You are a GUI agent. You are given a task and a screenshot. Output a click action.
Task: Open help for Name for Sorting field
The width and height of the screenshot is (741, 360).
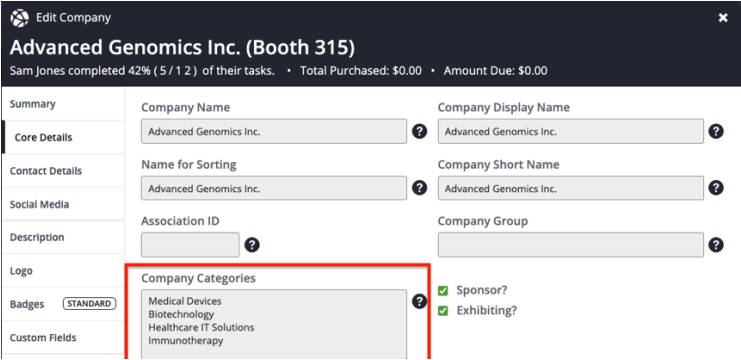pos(420,188)
